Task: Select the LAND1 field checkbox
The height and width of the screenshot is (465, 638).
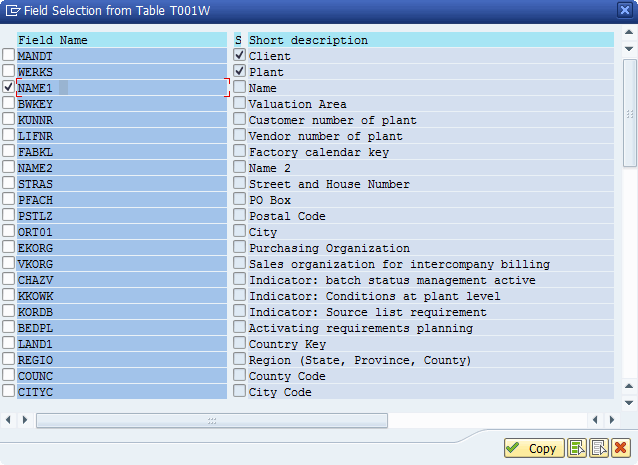Action: (9, 343)
